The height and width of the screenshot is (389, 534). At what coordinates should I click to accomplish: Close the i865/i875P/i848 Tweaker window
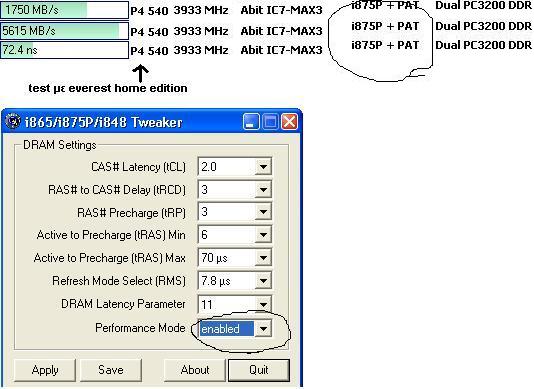[x=289, y=122]
